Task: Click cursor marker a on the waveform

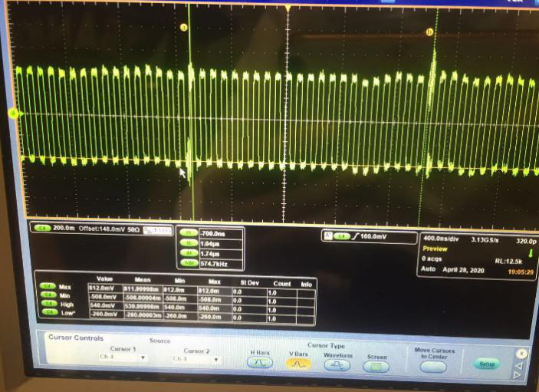Action: click(x=183, y=28)
